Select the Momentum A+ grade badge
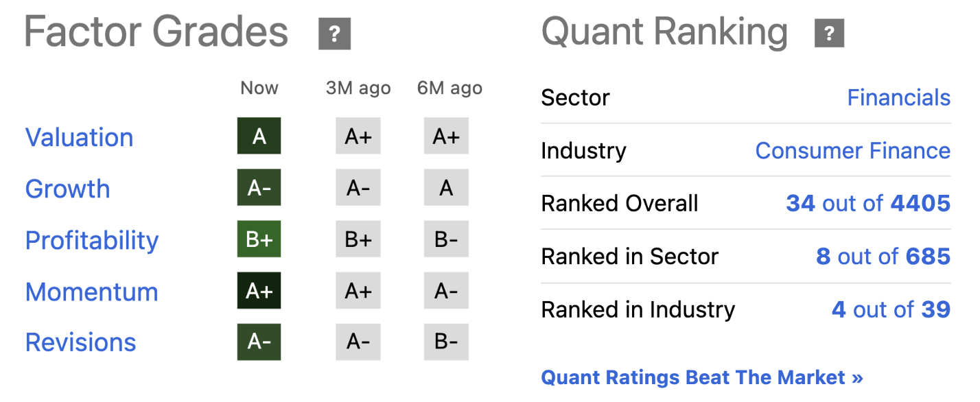 [x=259, y=290]
